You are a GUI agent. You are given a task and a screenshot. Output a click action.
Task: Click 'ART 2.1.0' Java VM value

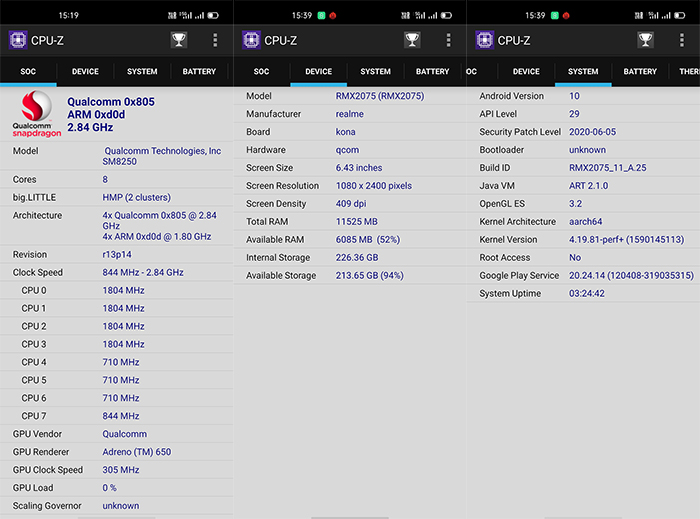[x=588, y=186]
